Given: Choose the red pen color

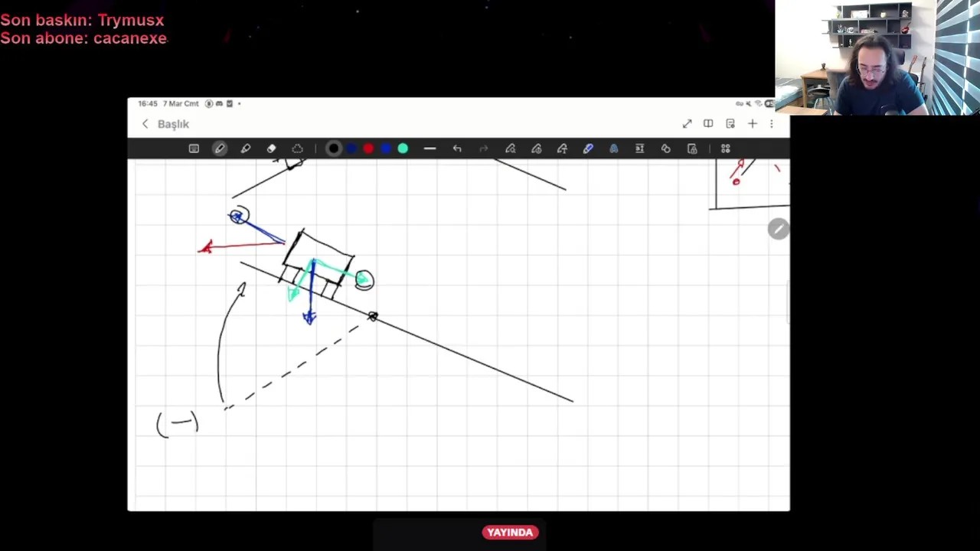Looking at the screenshot, I should 368,148.
